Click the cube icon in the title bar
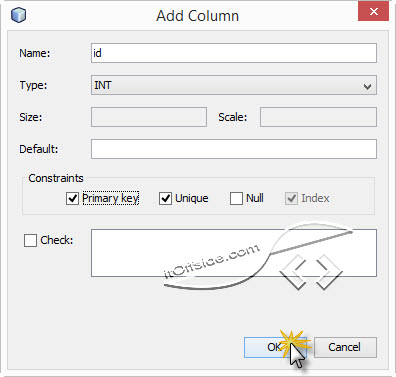396x377 pixels. point(18,15)
